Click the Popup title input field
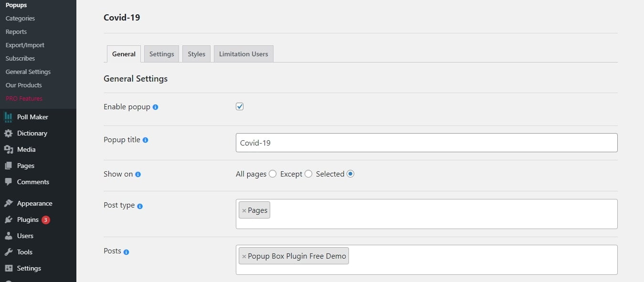 pos(426,143)
